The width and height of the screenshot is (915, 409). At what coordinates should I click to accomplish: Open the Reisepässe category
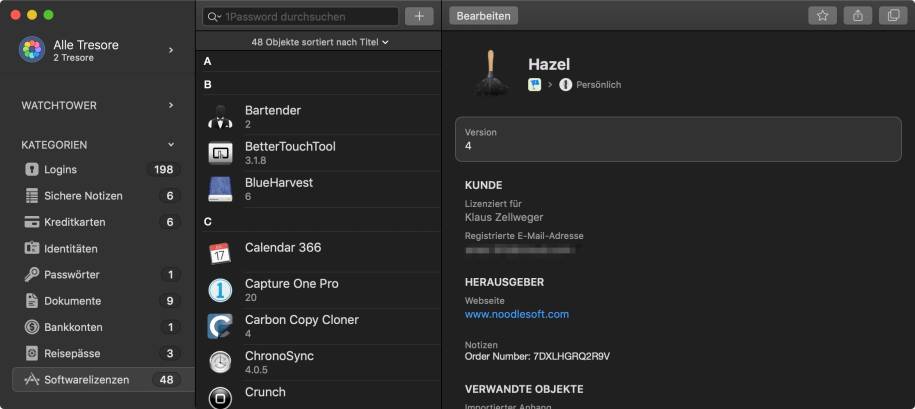[103, 354]
